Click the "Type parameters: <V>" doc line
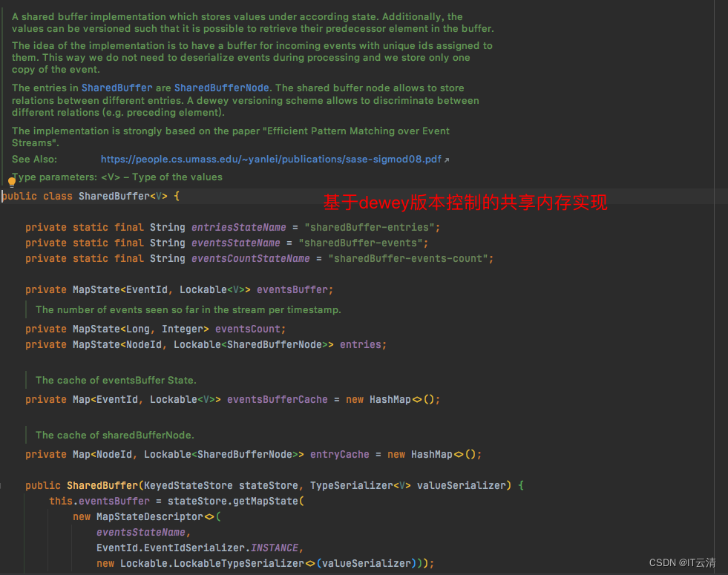The height and width of the screenshot is (575, 728). pyautogui.click(x=117, y=177)
